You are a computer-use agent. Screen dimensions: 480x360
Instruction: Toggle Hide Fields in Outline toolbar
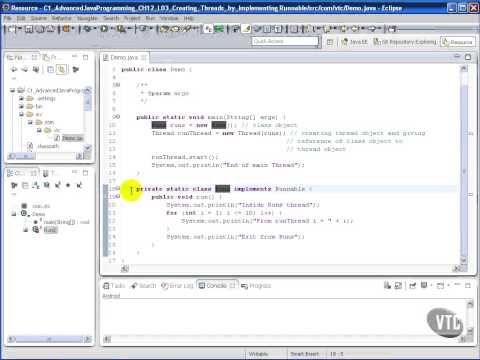(47, 185)
